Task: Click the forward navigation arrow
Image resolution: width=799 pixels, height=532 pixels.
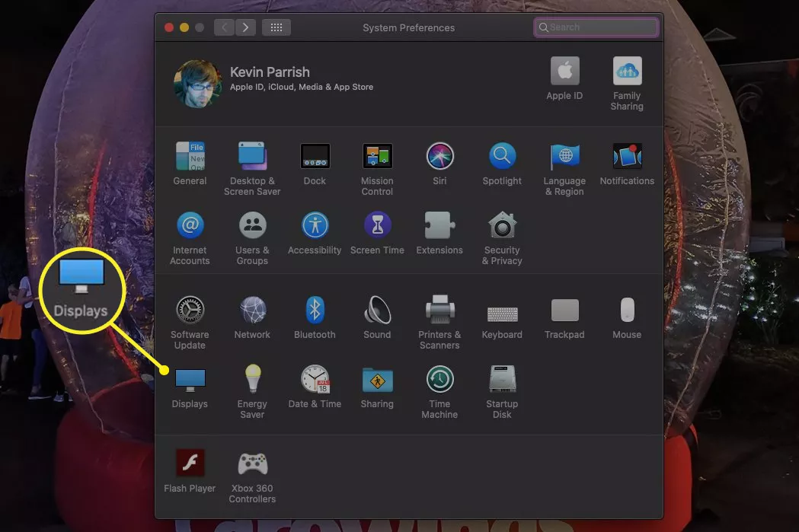Action: pos(245,27)
